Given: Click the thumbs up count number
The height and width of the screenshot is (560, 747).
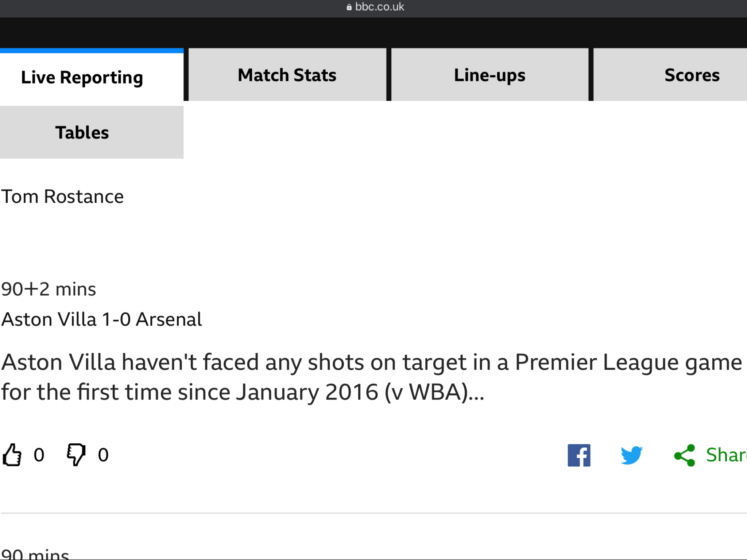Looking at the screenshot, I should coord(39,455).
